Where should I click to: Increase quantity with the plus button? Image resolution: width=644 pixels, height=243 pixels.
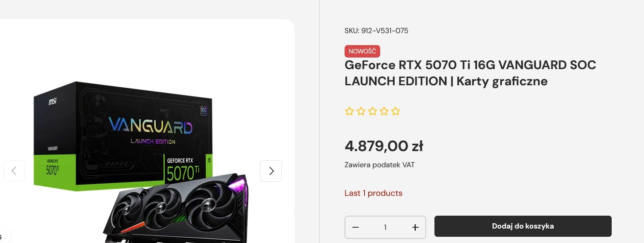415,227
